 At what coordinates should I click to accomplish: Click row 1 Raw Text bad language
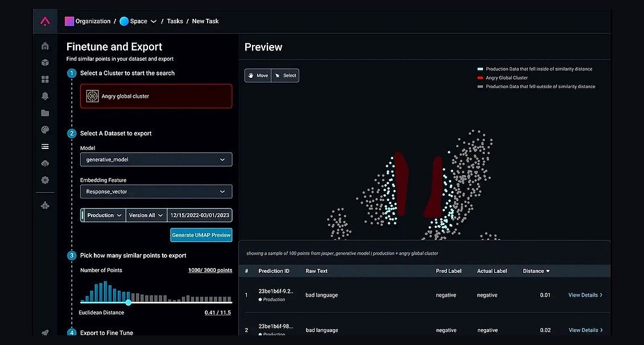pyautogui.click(x=321, y=295)
